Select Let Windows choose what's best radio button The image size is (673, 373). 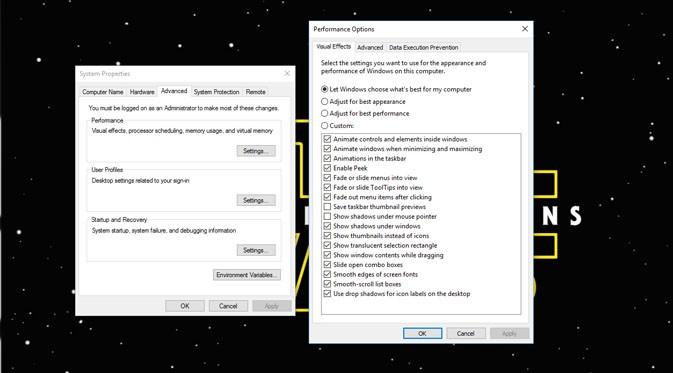pos(324,89)
